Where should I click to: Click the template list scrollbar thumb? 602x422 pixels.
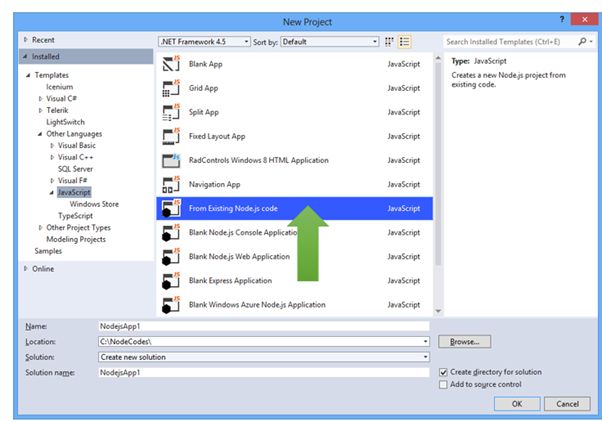[x=438, y=164]
